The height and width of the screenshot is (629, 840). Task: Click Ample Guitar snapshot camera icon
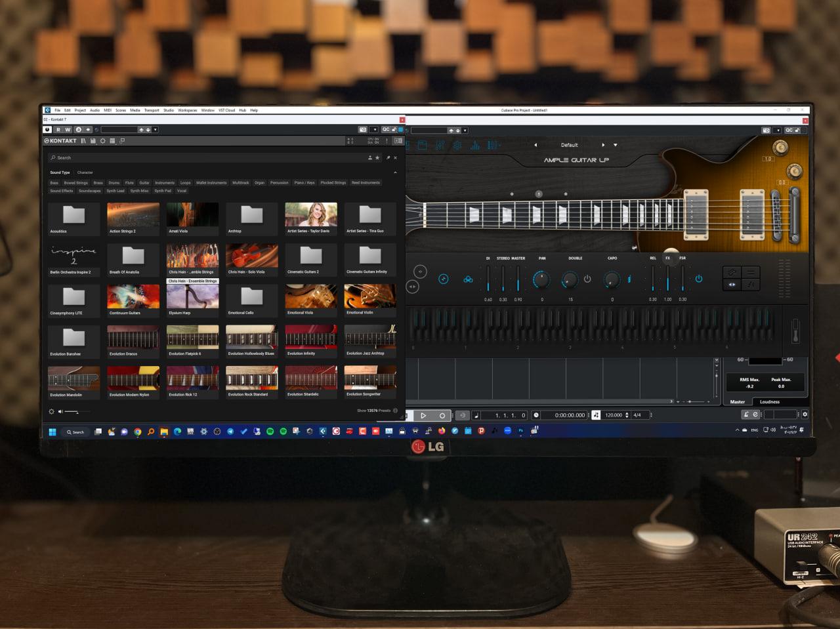coord(766,130)
